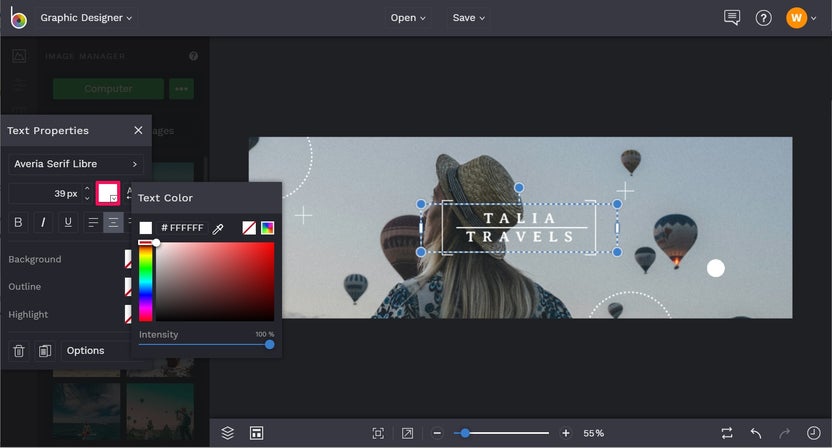The width and height of the screenshot is (832, 448).
Task: Duplicate the text layer using the copy icon
Action: point(45,351)
